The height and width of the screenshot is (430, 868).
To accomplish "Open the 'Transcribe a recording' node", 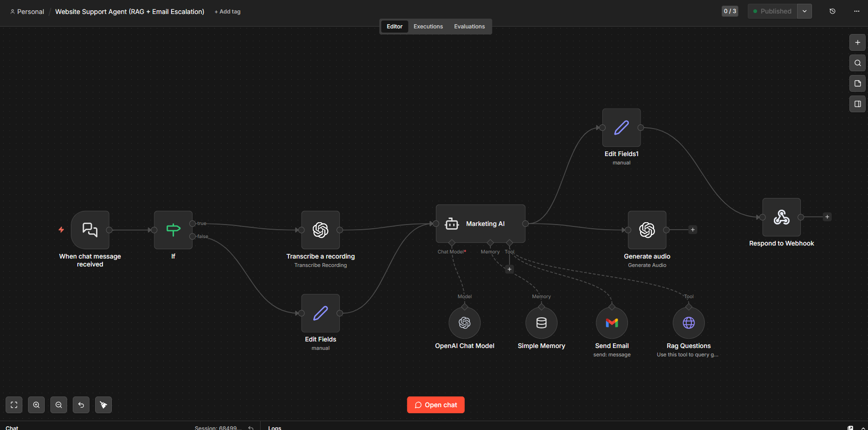I will pos(321,230).
